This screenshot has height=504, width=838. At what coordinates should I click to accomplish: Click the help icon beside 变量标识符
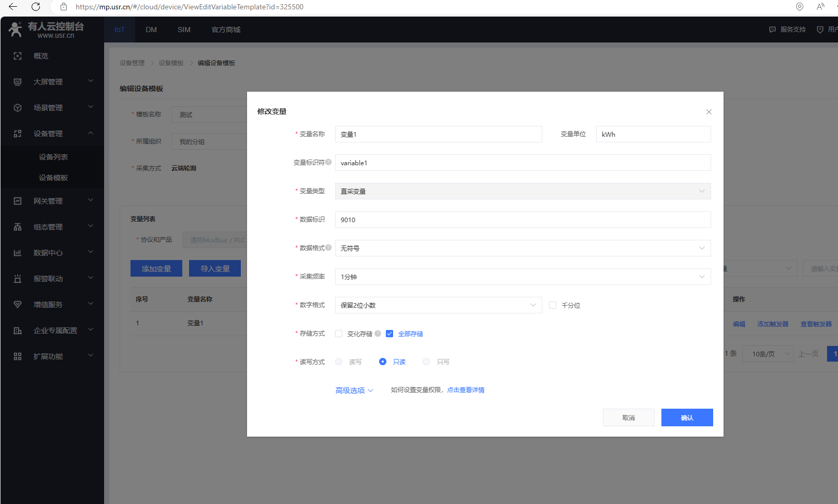[x=328, y=162]
